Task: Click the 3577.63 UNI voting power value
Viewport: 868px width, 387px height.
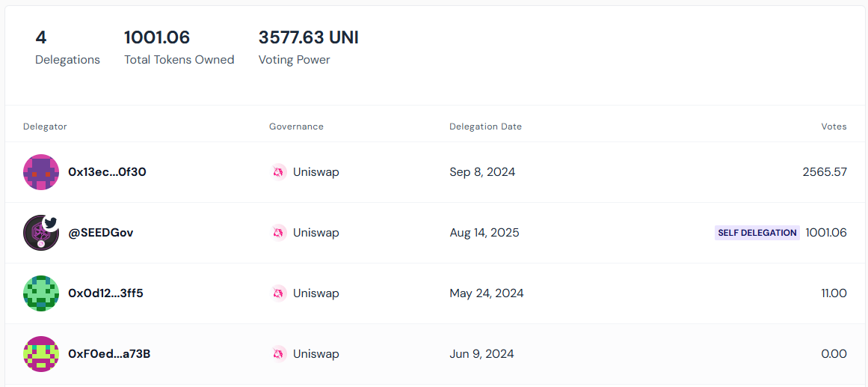Action: click(308, 37)
